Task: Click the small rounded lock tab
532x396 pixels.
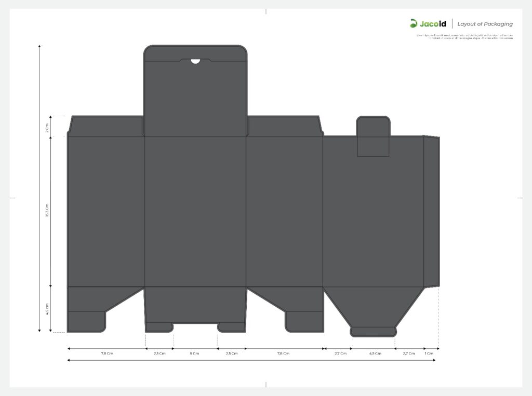Action: click(x=373, y=135)
